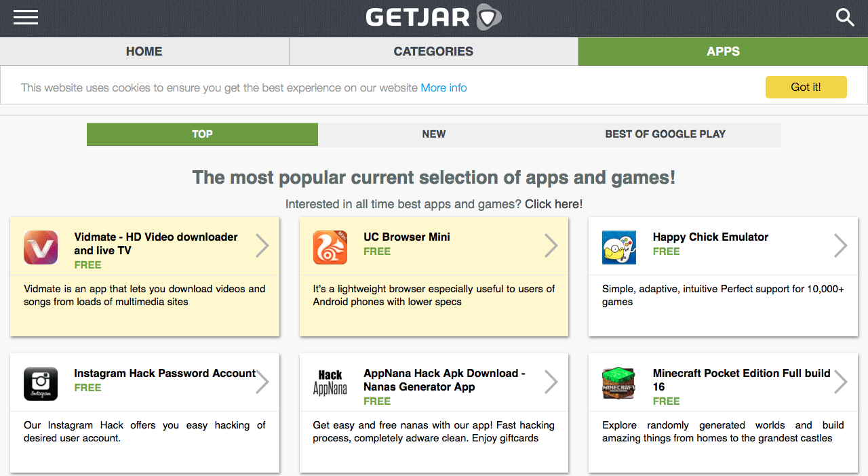Select the UC Browser Mini app icon
Image resolution: width=868 pixels, height=476 pixels.
pyautogui.click(x=330, y=247)
